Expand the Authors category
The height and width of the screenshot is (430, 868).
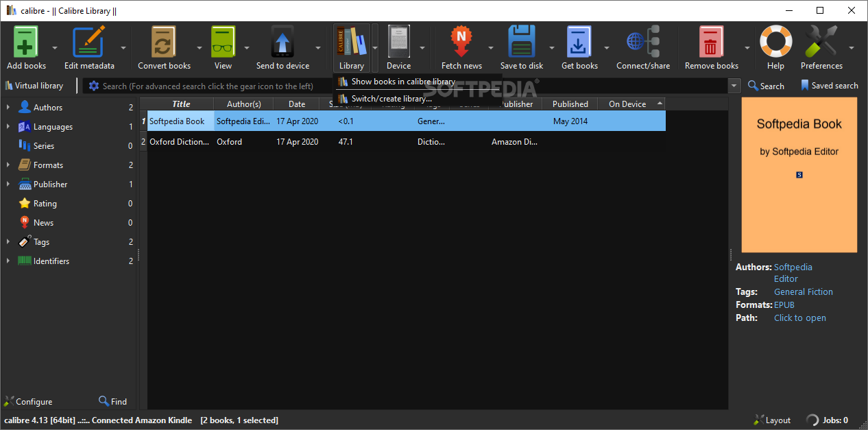coord(8,108)
